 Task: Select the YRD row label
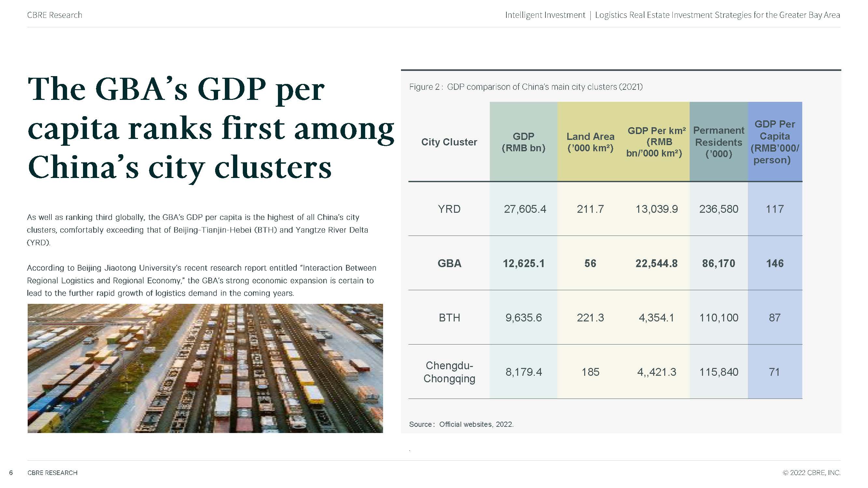[449, 209]
